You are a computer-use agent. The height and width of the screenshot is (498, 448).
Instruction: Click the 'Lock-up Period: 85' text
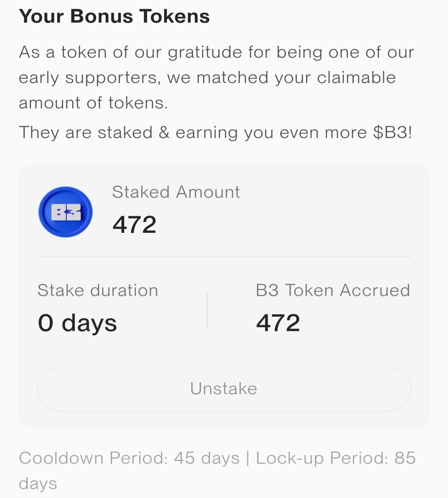(x=336, y=458)
